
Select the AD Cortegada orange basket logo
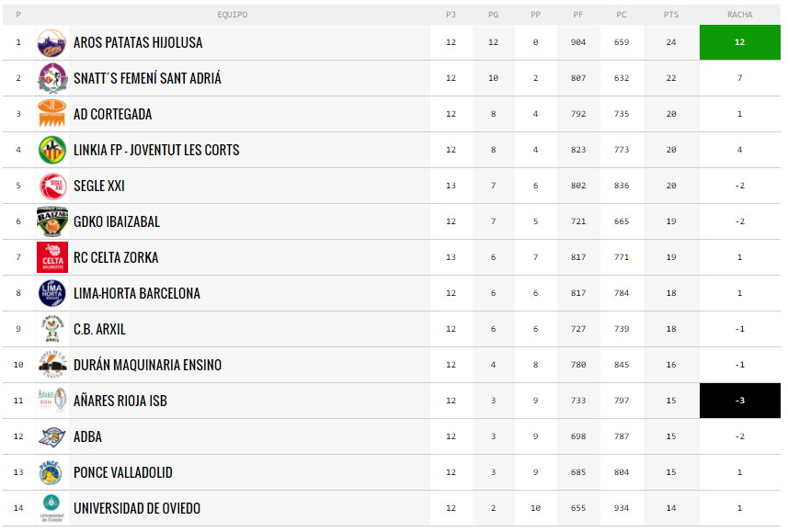coord(52,114)
